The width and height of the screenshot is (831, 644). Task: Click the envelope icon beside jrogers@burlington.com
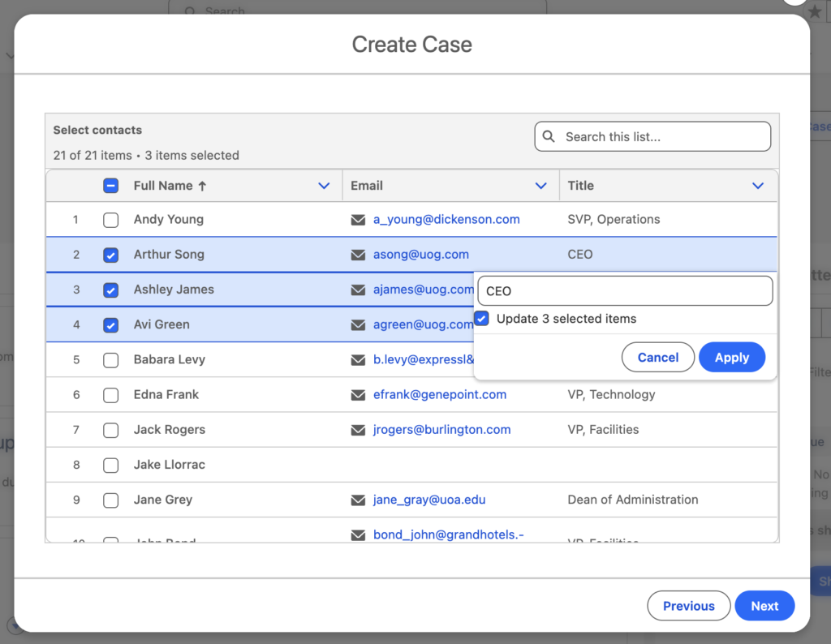[x=358, y=430]
